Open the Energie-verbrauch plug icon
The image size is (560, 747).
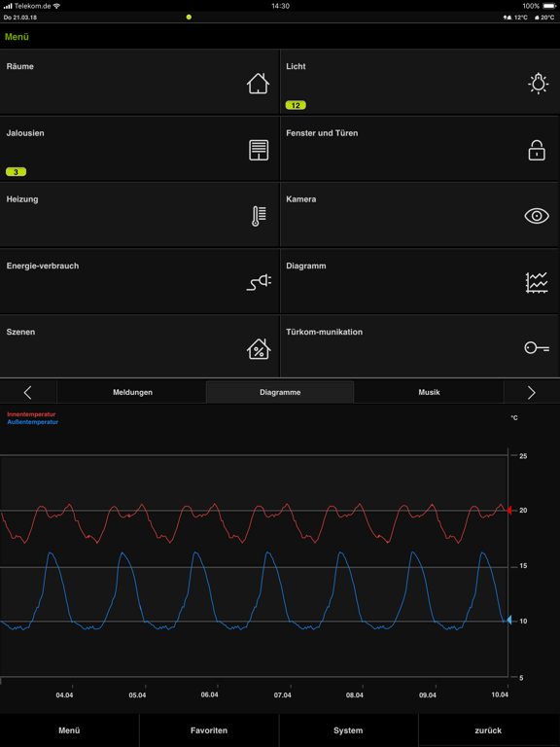tap(259, 282)
